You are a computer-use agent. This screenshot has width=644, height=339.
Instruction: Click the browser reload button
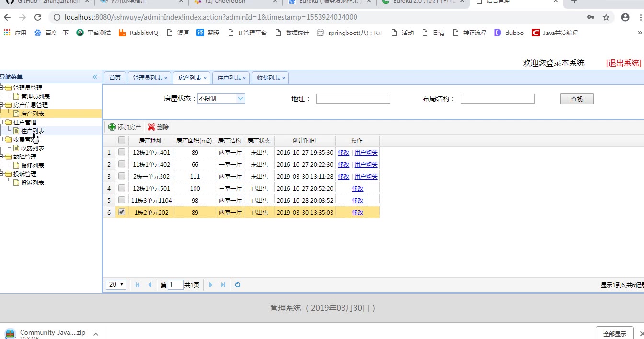pos(38,17)
